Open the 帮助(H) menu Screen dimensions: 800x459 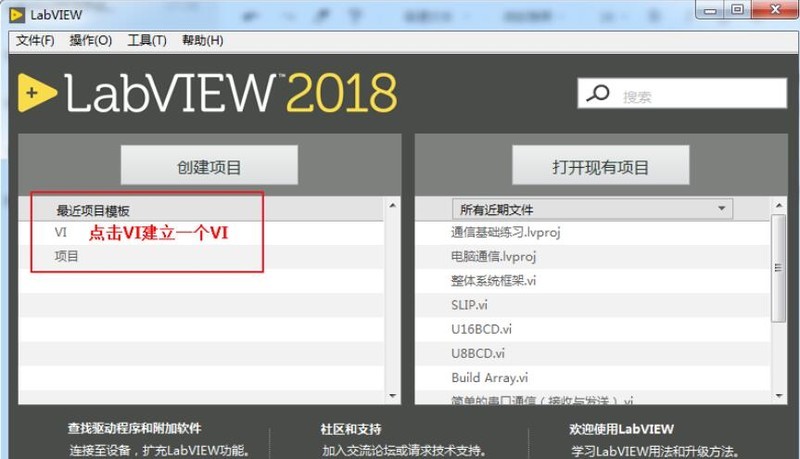[203, 40]
